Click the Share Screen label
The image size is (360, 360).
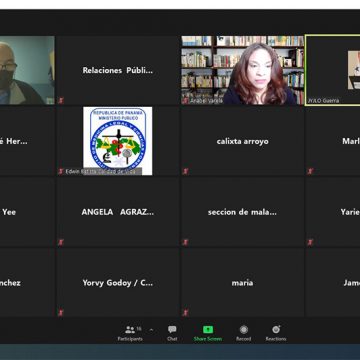[x=208, y=339]
